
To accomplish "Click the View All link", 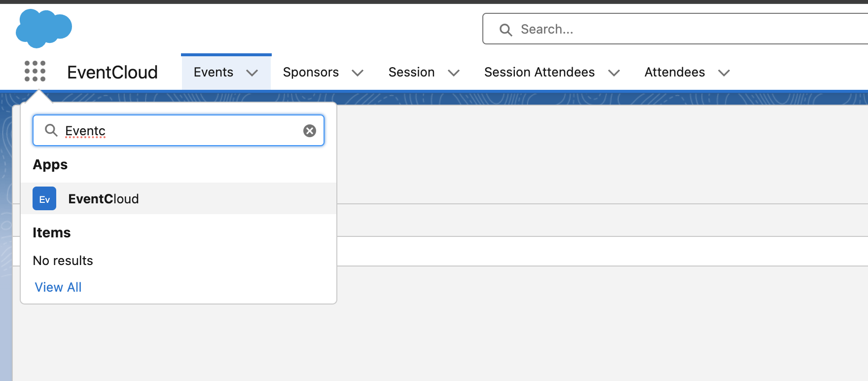I will coord(58,287).
